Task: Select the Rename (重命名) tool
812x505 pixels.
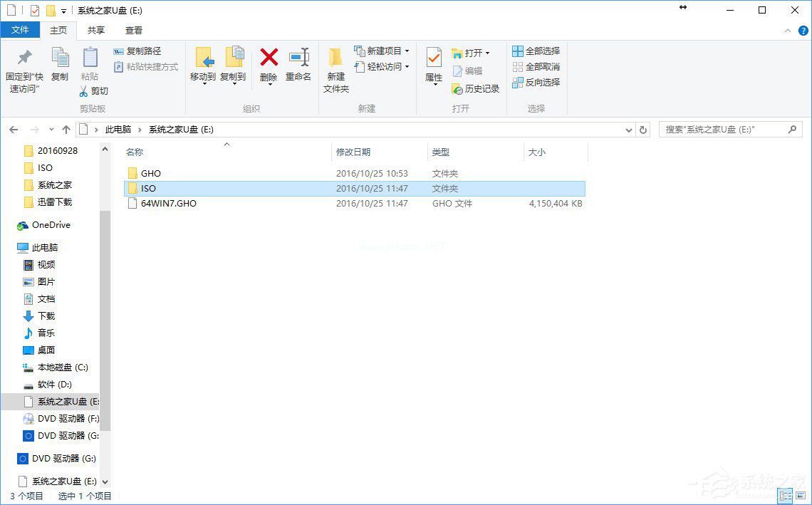Action: point(298,64)
